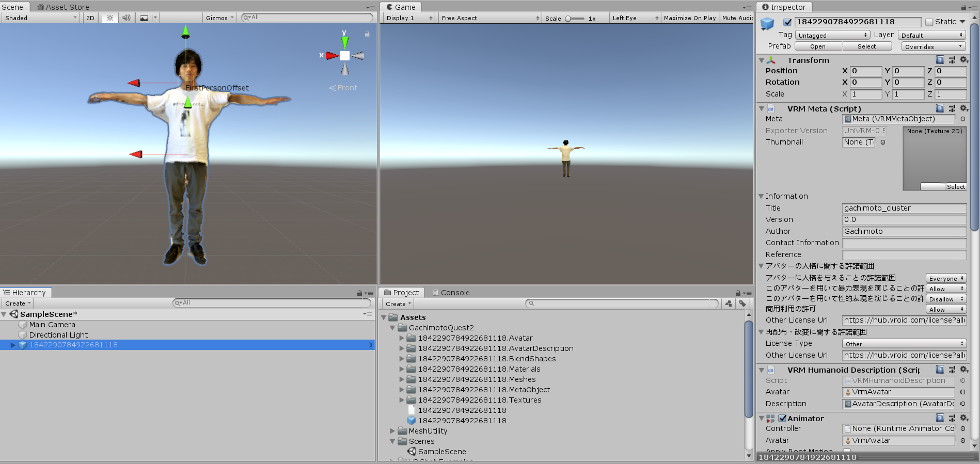Collapse the Information section
Viewport: 980px width, 464px height.
pos(761,196)
